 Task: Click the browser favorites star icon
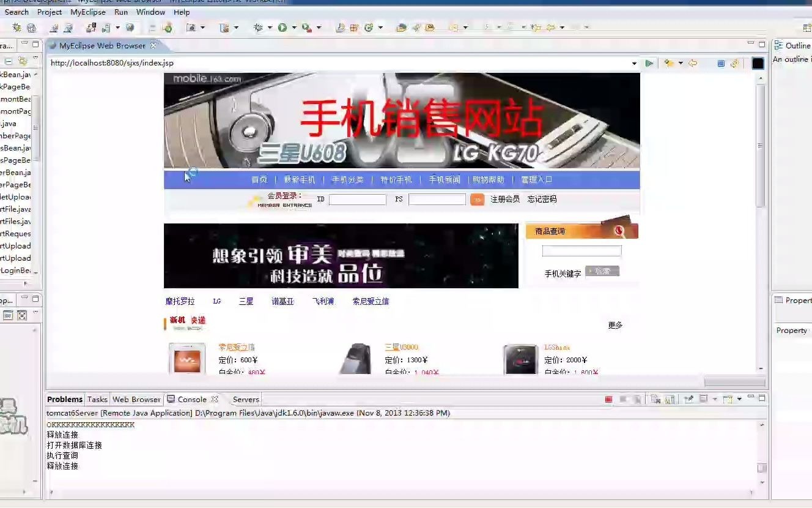pyautogui.click(x=669, y=63)
